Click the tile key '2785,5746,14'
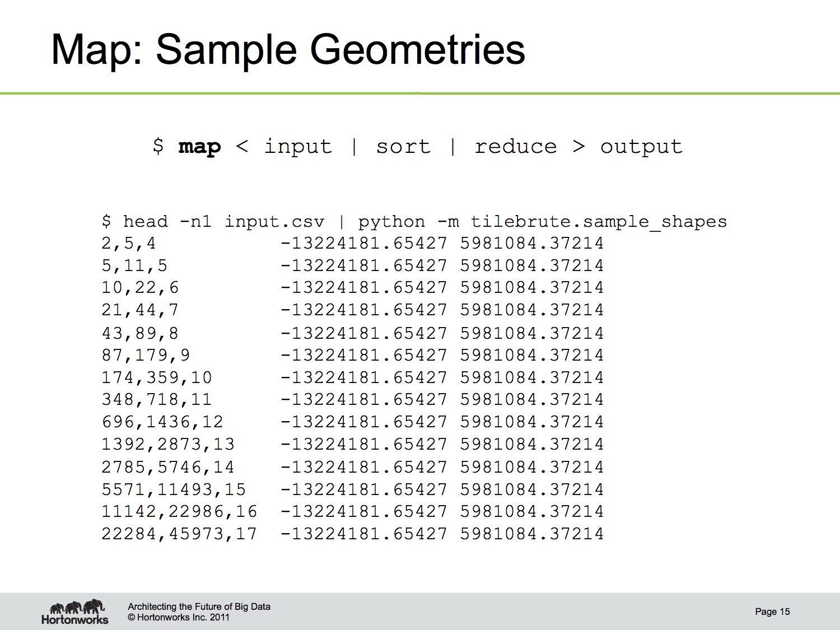 point(168,468)
